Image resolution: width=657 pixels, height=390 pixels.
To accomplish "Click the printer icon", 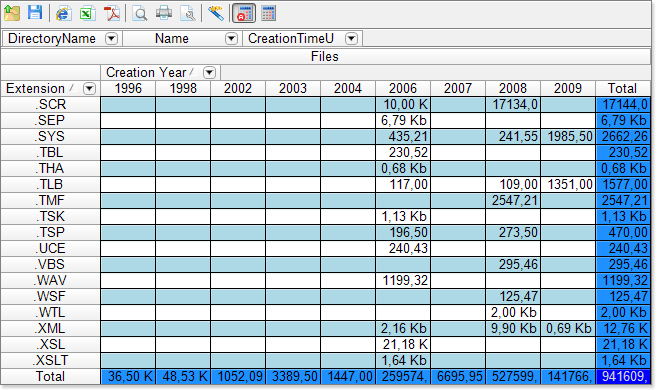I will point(164,13).
